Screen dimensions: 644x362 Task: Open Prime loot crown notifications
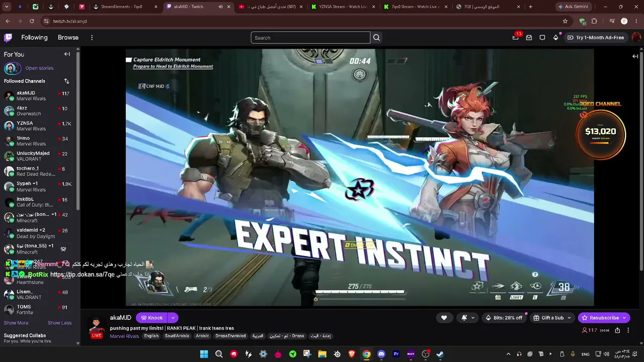(x=516, y=37)
